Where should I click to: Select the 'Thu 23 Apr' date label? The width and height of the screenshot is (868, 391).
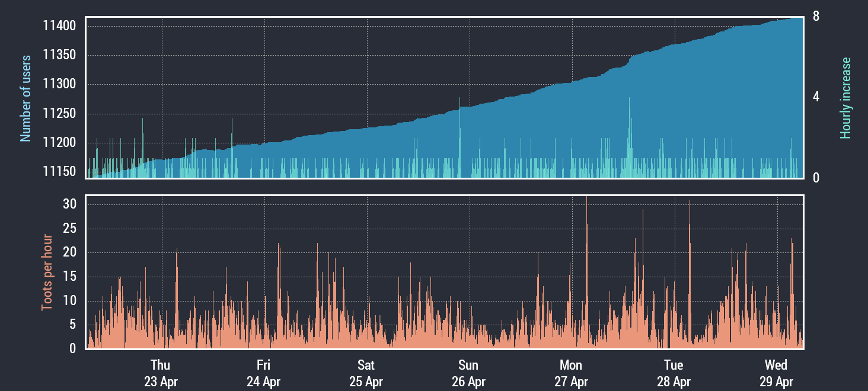(x=161, y=373)
